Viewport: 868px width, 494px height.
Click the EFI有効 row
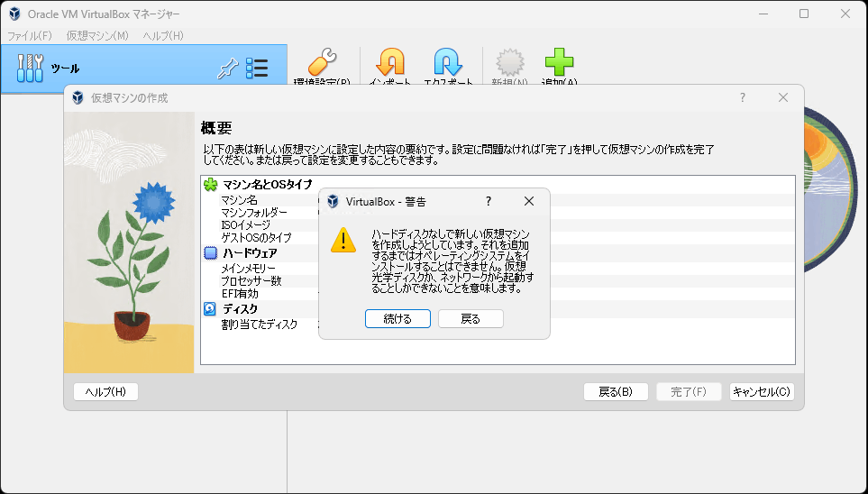coord(498,294)
